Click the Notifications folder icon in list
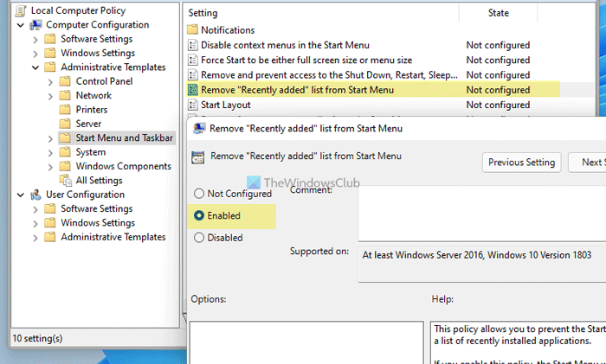The image size is (606, 364). pos(192,29)
